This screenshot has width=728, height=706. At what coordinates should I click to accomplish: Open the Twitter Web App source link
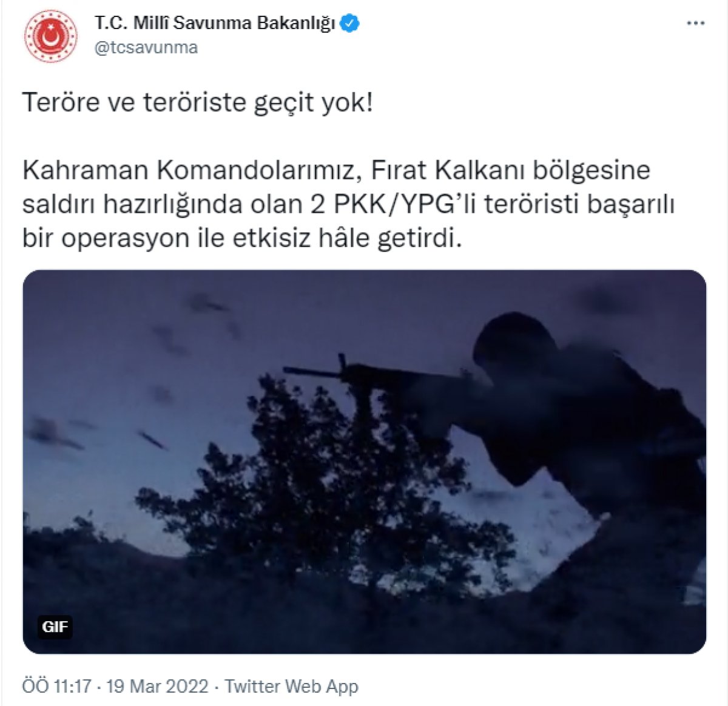291,687
